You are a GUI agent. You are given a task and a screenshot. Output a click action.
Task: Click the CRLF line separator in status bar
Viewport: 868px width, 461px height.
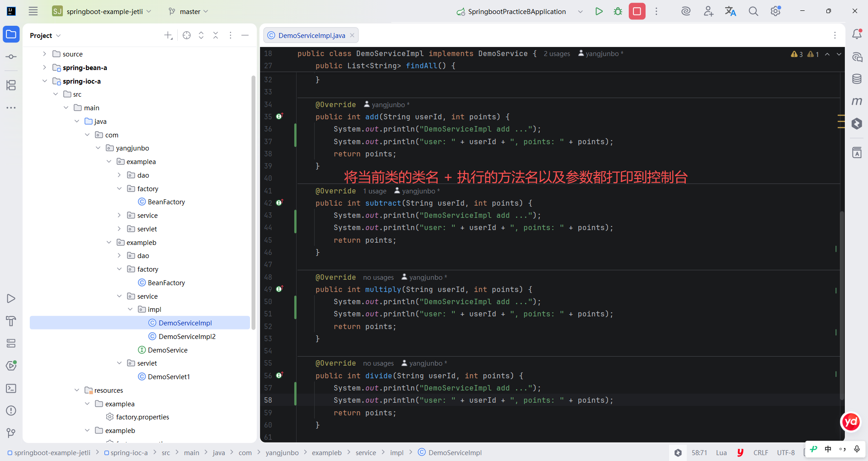pyautogui.click(x=760, y=452)
